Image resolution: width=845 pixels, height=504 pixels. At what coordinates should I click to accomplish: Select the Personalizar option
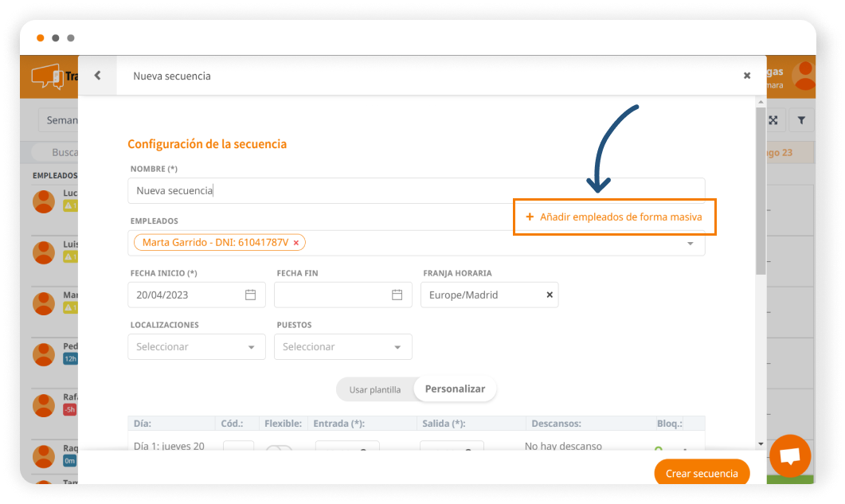click(x=455, y=389)
